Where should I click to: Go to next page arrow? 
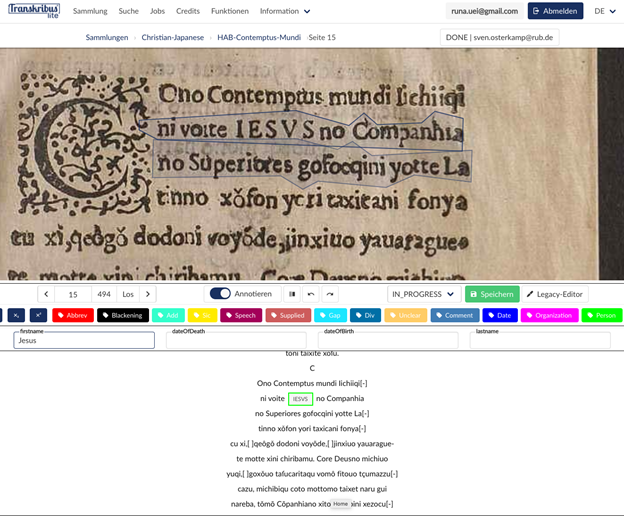click(x=148, y=294)
